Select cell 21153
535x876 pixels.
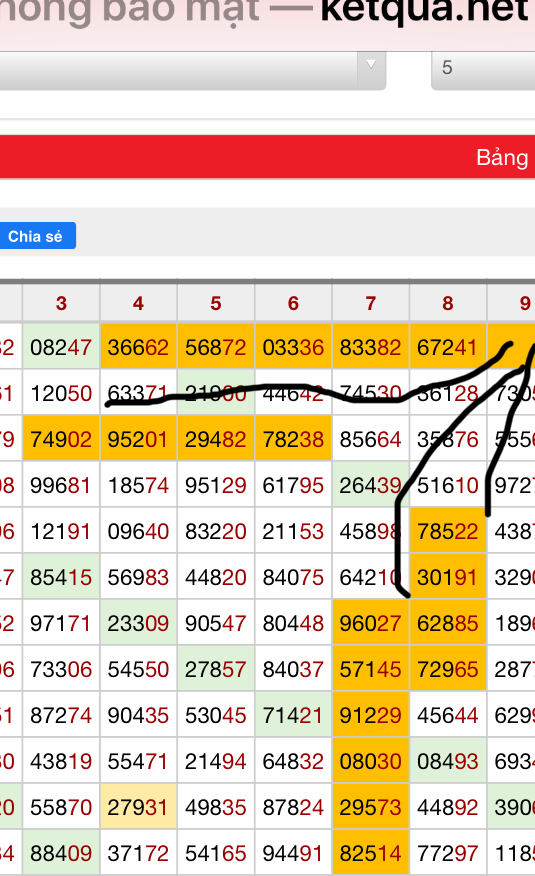pyautogui.click(x=293, y=531)
